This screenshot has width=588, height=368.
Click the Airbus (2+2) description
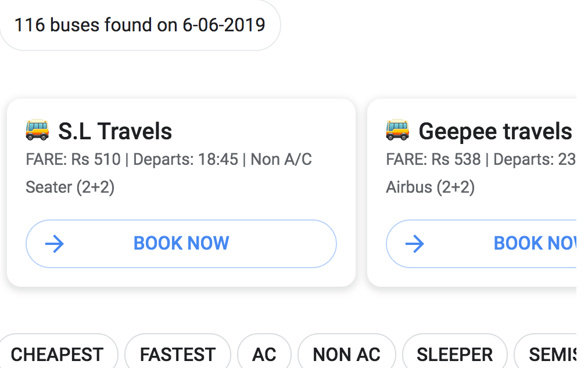[x=431, y=187]
